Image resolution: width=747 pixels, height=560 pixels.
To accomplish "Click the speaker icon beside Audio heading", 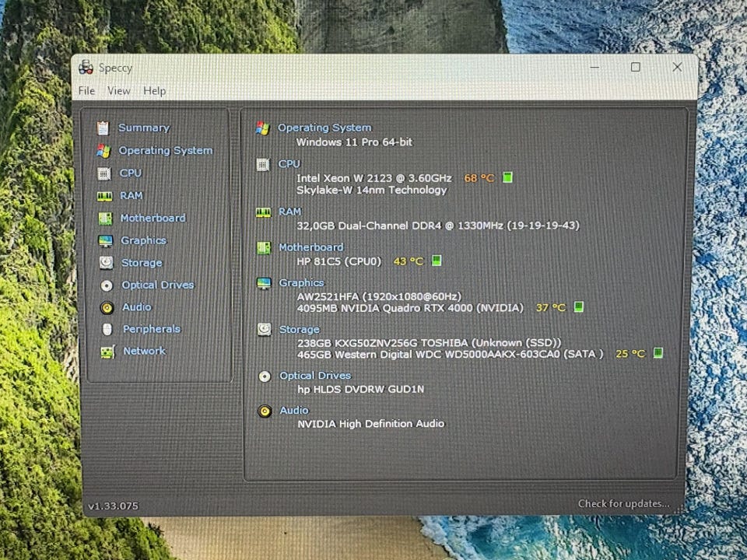I will pyautogui.click(x=265, y=411).
